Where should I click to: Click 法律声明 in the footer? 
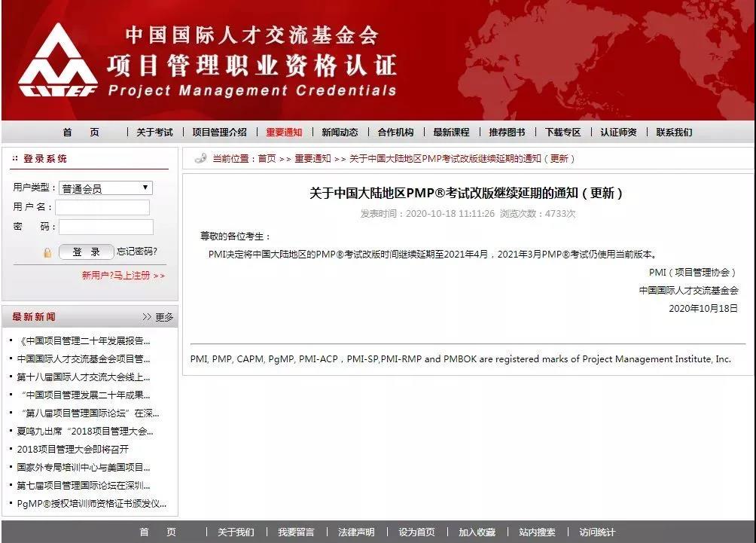[356, 532]
